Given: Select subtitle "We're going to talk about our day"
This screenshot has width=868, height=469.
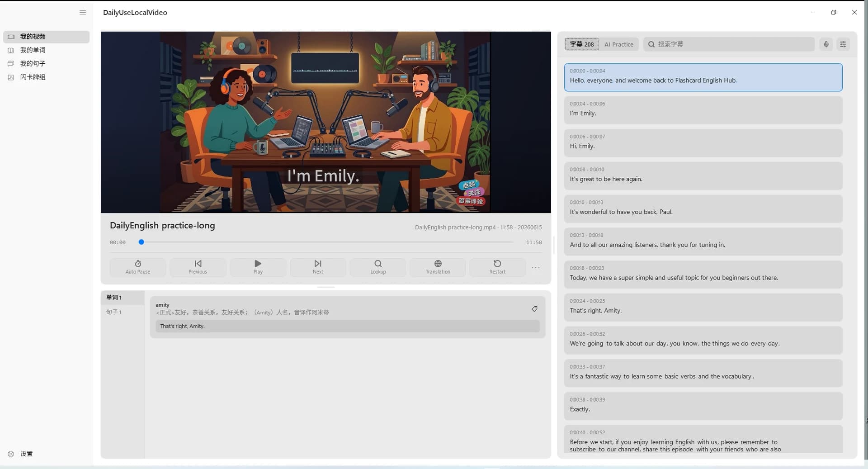Looking at the screenshot, I should [x=703, y=340].
